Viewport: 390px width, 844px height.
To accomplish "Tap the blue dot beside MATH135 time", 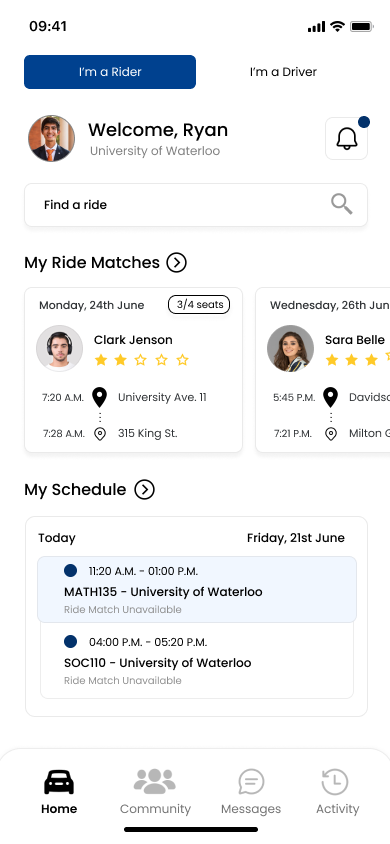I will [70, 571].
